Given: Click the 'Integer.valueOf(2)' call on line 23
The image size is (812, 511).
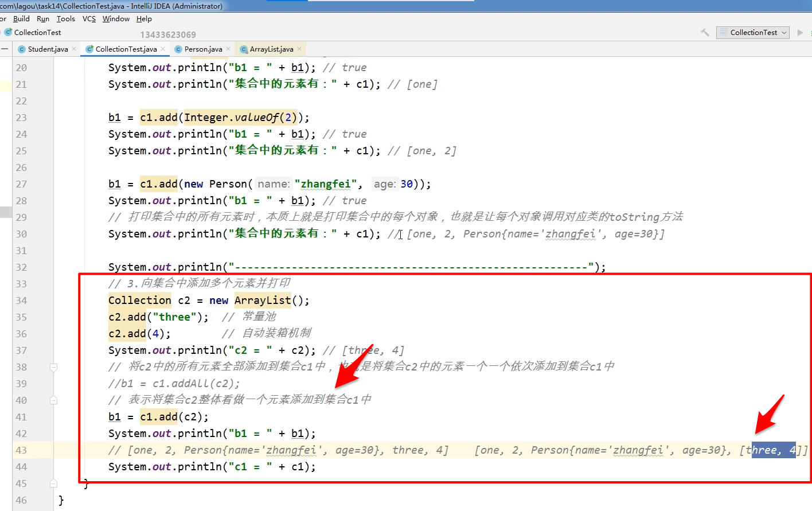Looking at the screenshot, I should pyautogui.click(x=240, y=118).
